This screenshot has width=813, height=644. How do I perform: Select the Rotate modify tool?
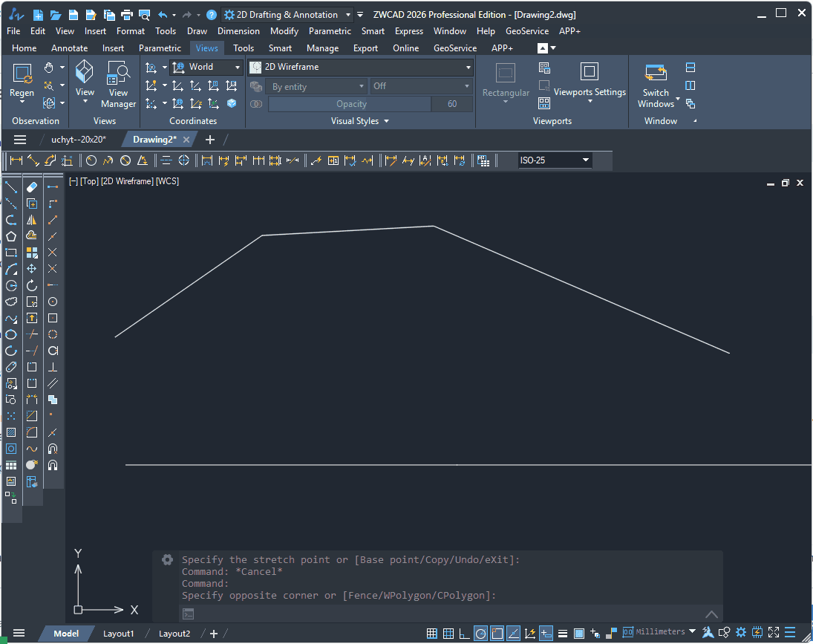pyautogui.click(x=32, y=285)
